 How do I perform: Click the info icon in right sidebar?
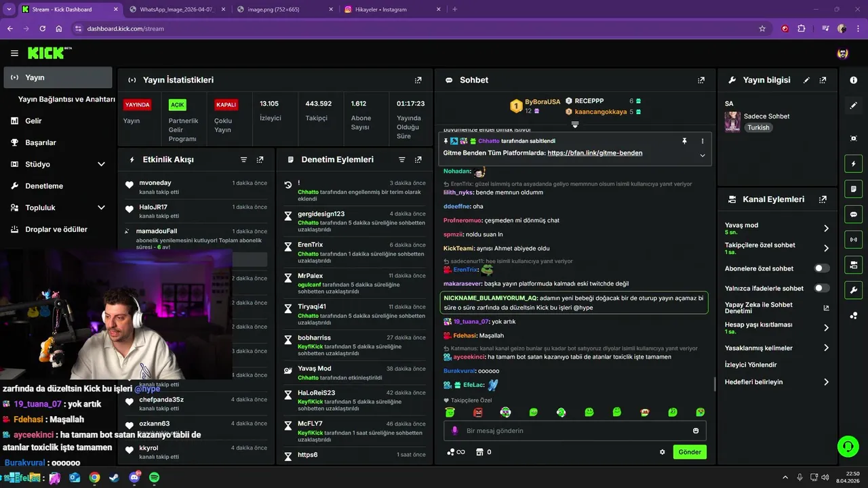853,80
